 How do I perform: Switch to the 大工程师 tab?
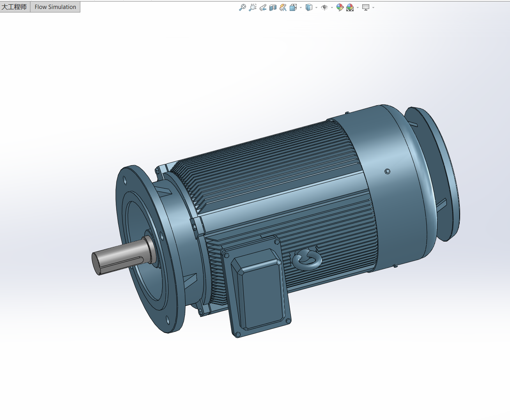[x=14, y=7]
